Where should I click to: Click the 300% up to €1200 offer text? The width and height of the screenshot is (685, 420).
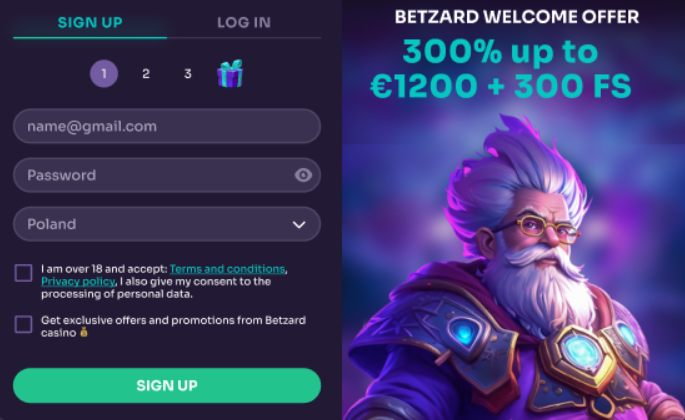501,69
